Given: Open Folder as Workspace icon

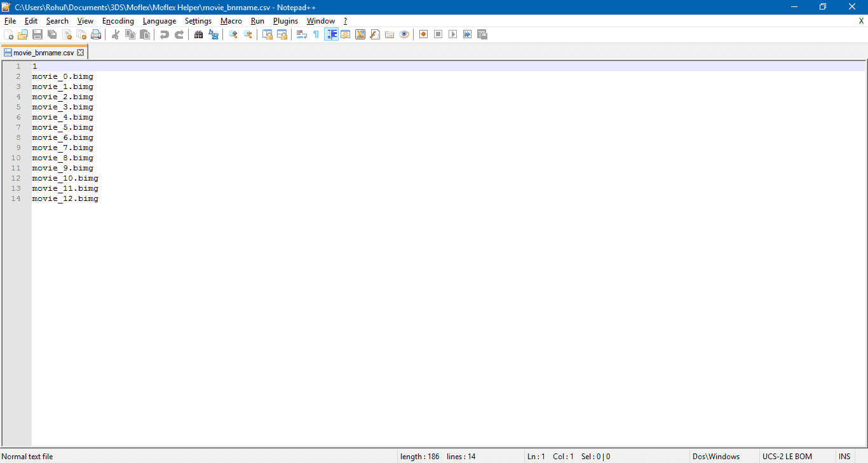Looking at the screenshot, I should (x=390, y=34).
